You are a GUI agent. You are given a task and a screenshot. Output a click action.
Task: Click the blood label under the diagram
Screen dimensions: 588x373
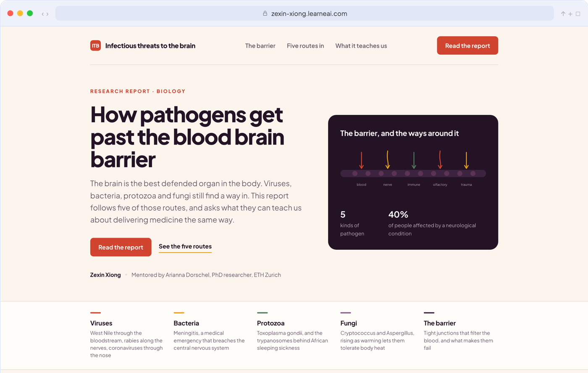tap(361, 185)
